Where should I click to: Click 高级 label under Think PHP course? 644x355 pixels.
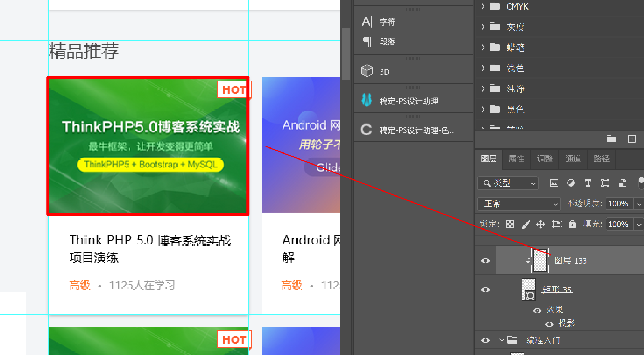(80, 285)
